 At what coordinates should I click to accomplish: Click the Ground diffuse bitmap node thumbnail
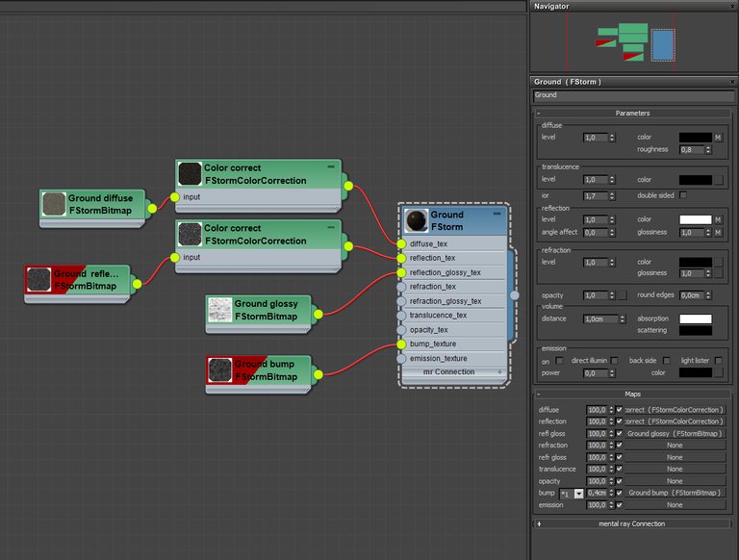[x=55, y=203]
